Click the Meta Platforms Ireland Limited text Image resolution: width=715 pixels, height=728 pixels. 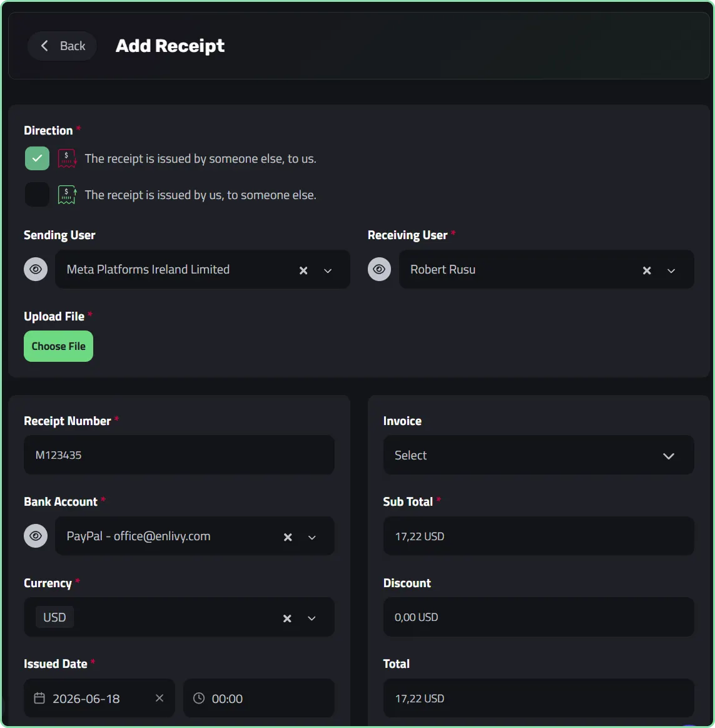(148, 269)
